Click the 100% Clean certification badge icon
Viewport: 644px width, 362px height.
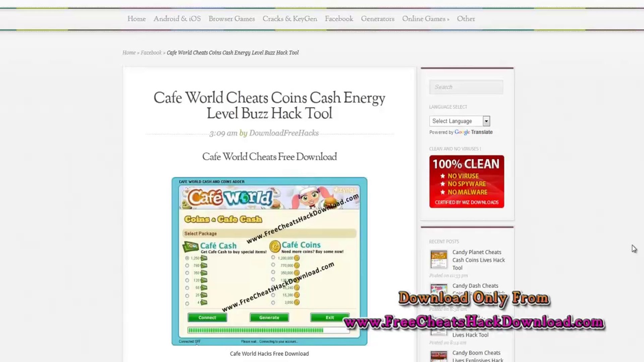click(467, 181)
